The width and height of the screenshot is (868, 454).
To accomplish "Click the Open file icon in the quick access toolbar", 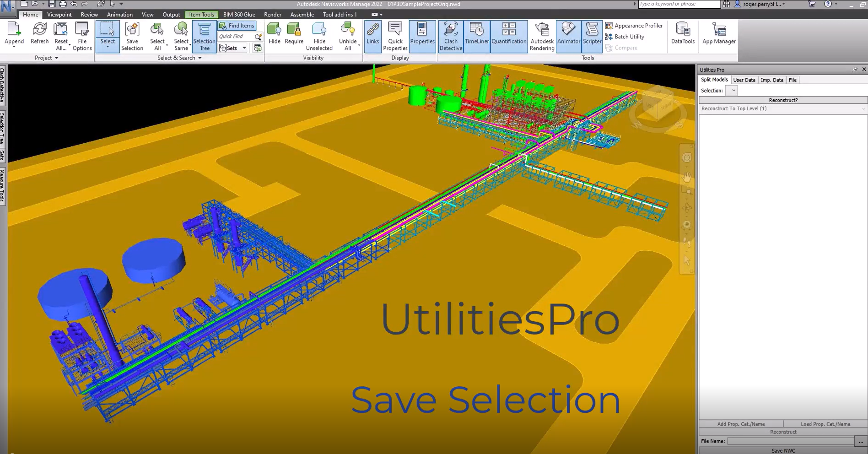I will pyautogui.click(x=35, y=4).
